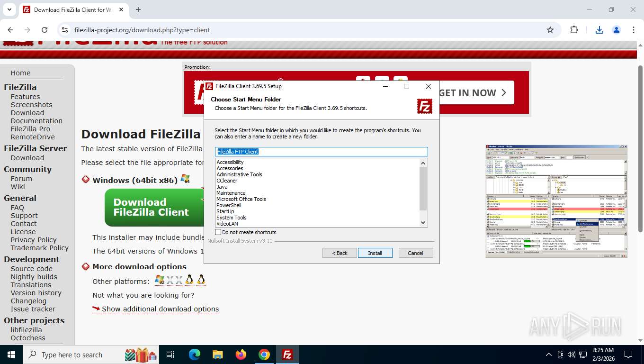The height and width of the screenshot is (364, 644).
Task: Cancel the FileZilla setup
Action: (x=416, y=253)
